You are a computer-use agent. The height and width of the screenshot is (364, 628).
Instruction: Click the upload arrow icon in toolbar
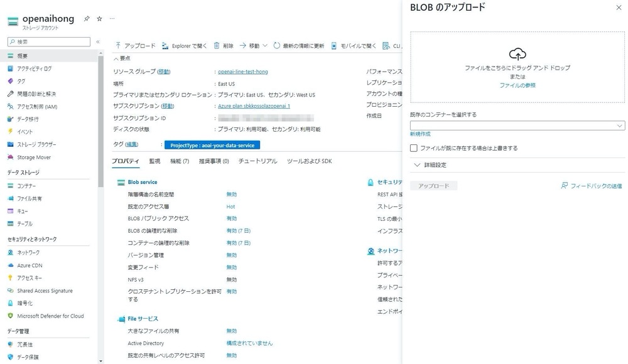(x=118, y=46)
